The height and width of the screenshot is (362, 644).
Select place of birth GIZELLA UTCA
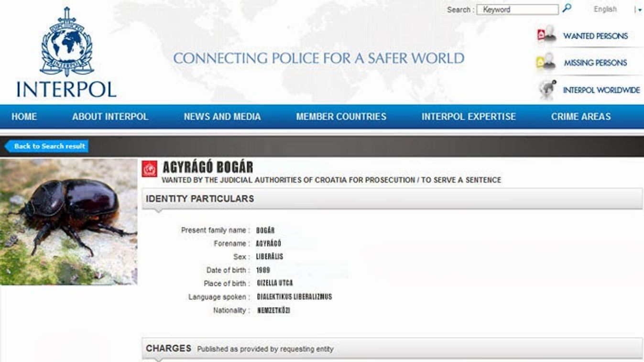275,283
